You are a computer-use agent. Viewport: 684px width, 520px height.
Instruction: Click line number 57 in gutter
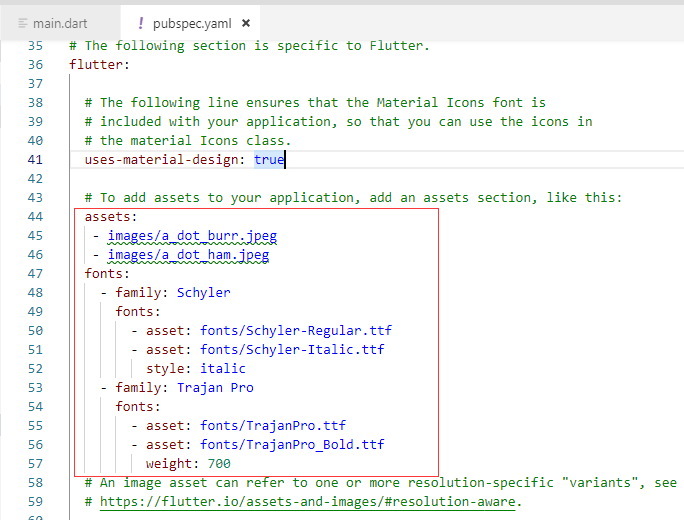pyautogui.click(x=35, y=464)
